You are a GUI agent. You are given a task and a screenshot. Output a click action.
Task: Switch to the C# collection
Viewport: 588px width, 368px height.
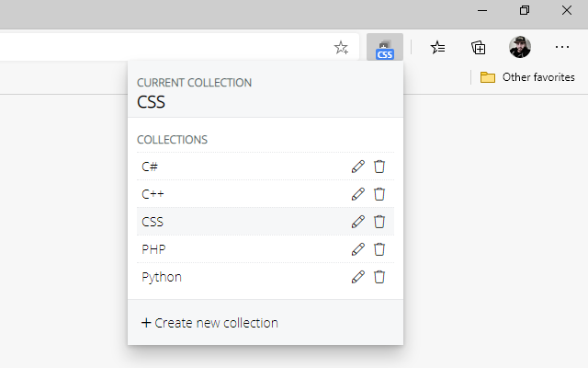150,167
